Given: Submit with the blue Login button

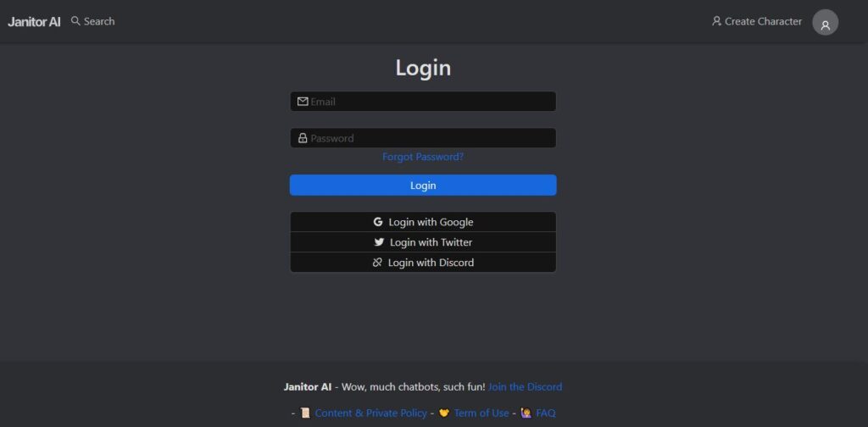Looking at the screenshot, I should click(x=423, y=186).
